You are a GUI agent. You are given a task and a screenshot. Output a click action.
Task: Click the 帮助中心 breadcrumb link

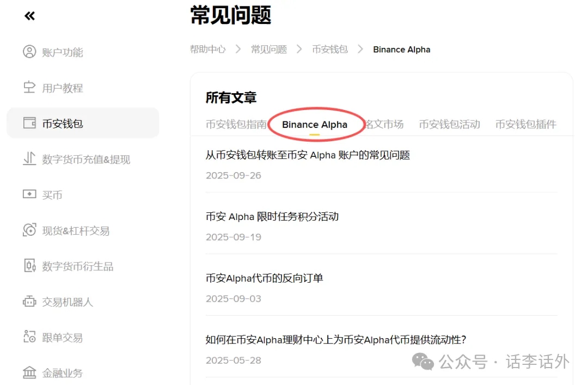point(207,49)
